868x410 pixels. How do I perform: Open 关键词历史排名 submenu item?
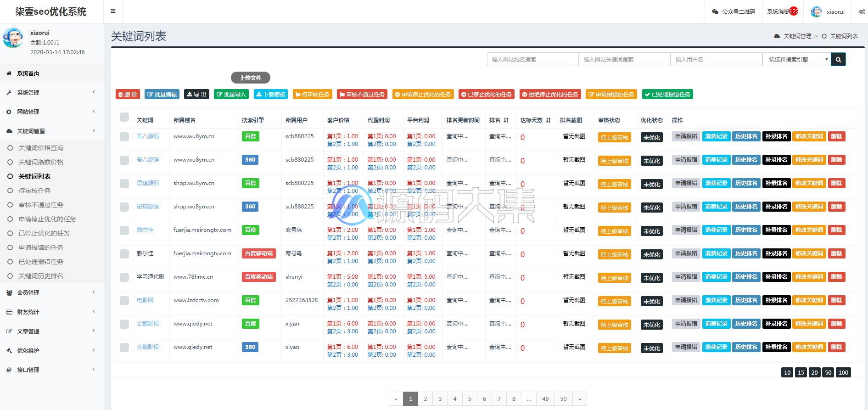point(41,276)
